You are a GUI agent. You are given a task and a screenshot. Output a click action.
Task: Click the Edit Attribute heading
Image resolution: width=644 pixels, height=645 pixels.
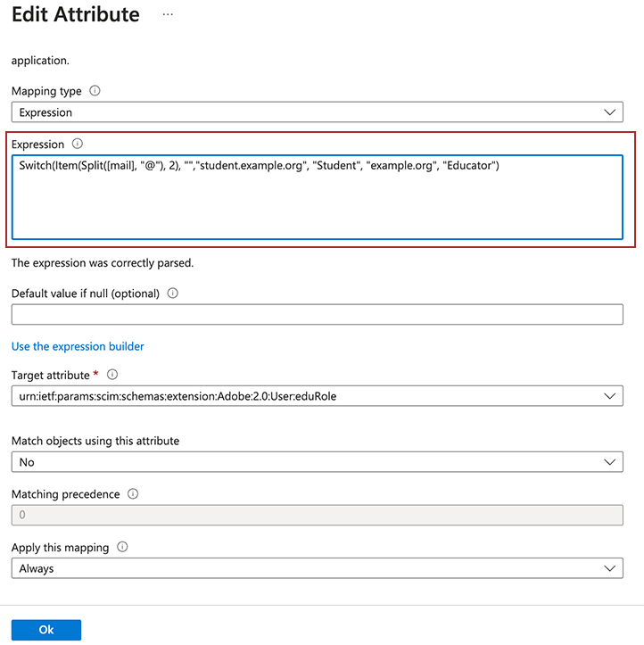pyautogui.click(x=76, y=15)
